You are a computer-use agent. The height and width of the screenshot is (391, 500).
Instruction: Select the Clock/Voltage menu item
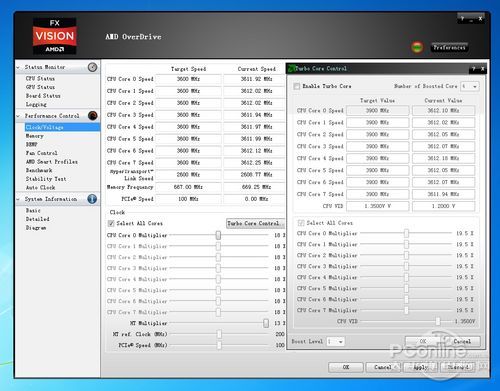[x=62, y=127]
